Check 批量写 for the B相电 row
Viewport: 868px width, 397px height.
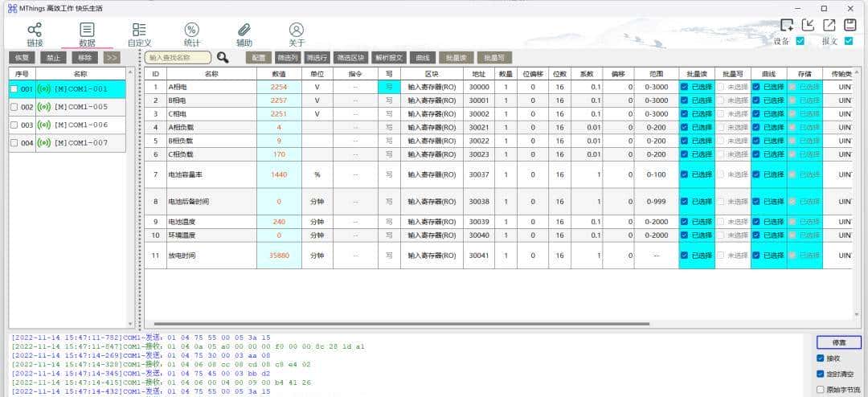tap(721, 100)
